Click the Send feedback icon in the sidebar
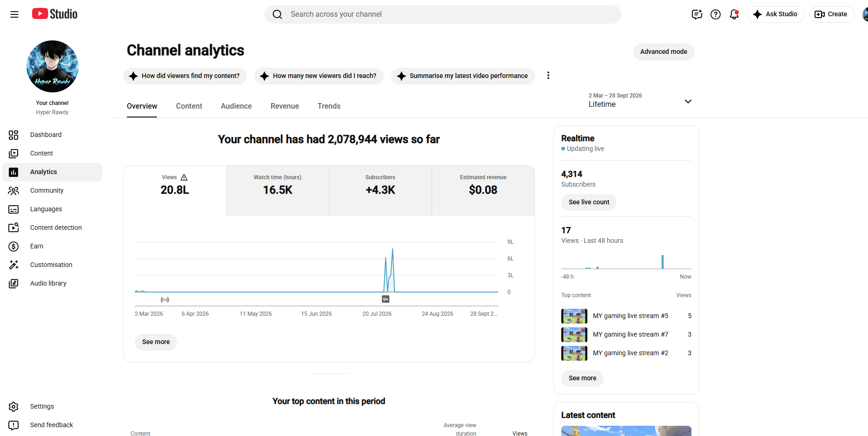 tap(13, 425)
